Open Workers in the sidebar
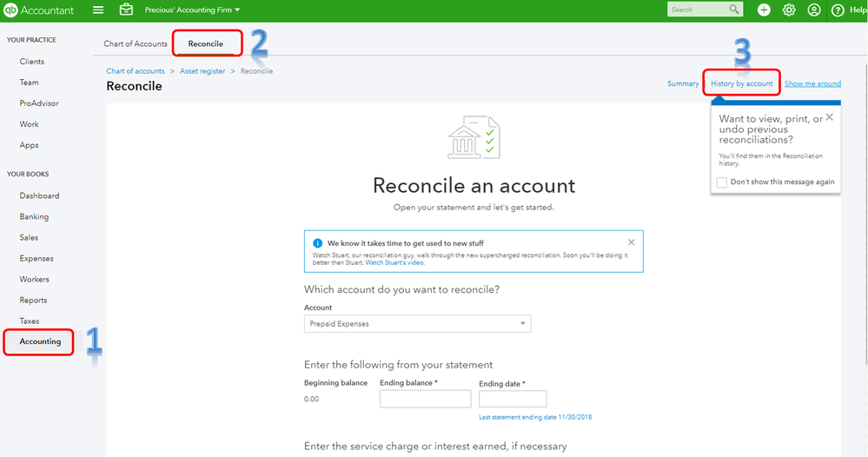 [x=35, y=280]
